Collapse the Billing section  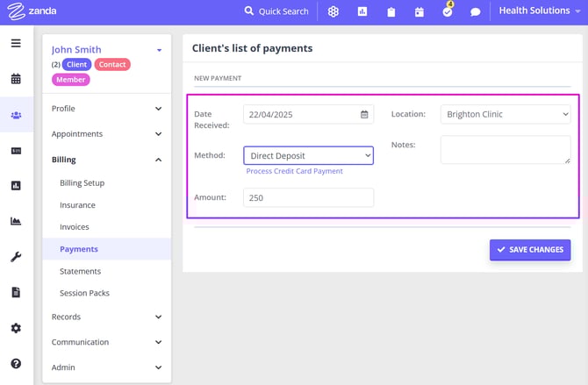106,160
